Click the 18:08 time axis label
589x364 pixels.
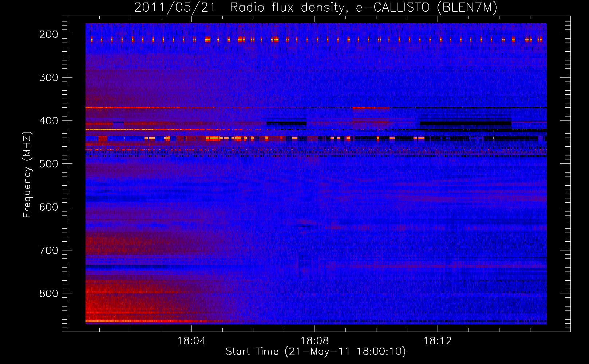(x=315, y=341)
